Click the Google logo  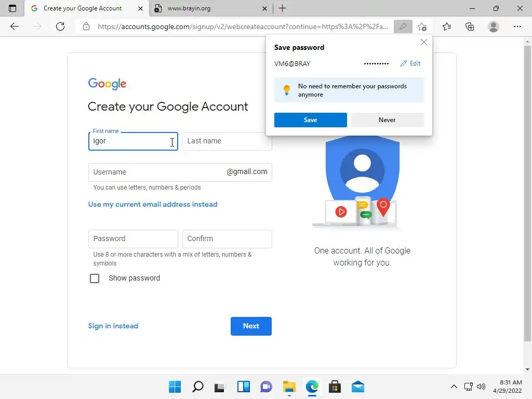click(107, 84)
